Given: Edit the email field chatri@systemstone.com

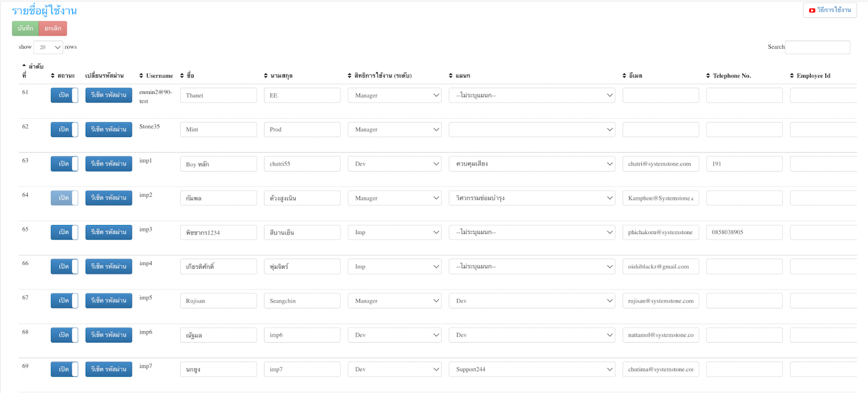Looking at the screenshot, I should 661,164.
